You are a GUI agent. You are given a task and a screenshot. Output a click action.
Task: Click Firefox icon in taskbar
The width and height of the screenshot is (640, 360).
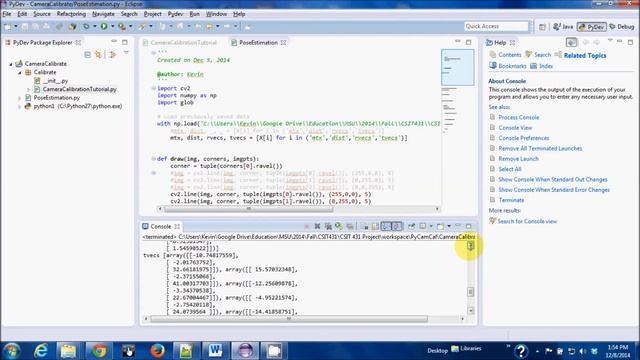[157, 351]
